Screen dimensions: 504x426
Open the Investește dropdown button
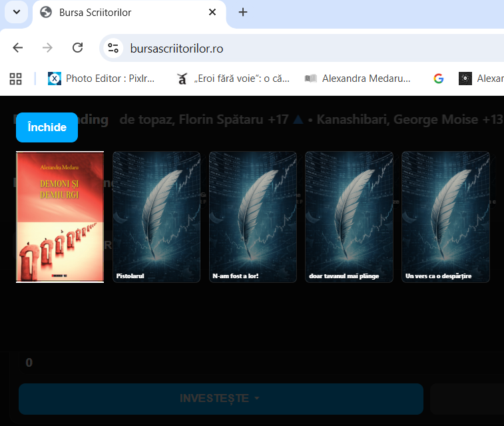[x=220, y=398]
